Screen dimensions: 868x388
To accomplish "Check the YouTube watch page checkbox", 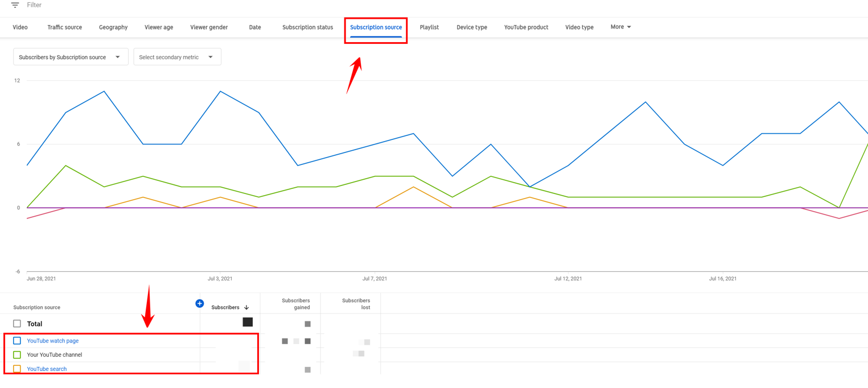I will [x=17, y=341].
